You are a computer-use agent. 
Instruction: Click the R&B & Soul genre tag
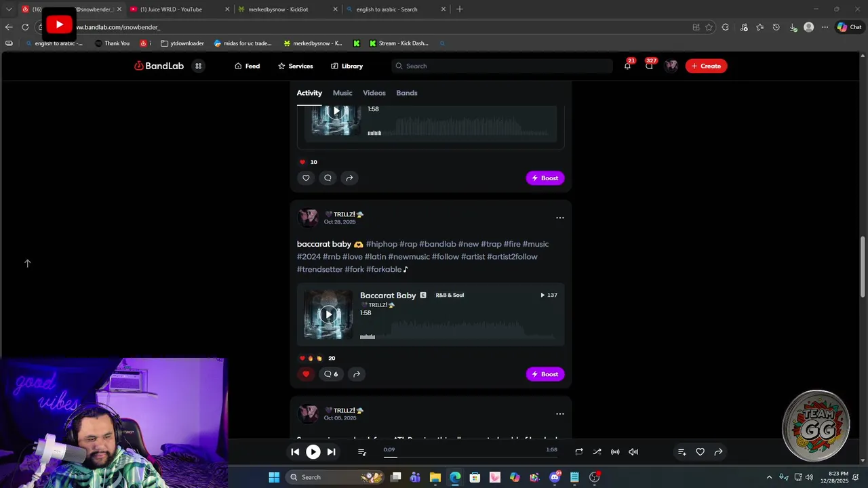pos(450,296)
